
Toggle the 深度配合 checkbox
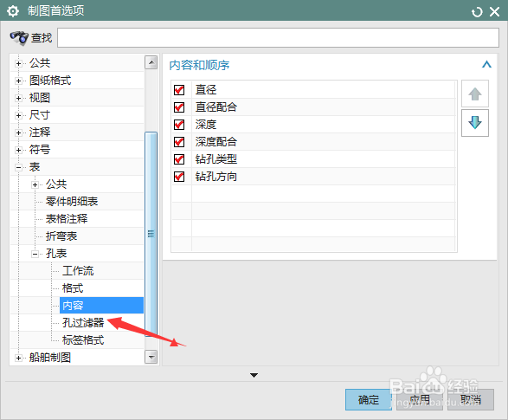(x=179, y=142)
